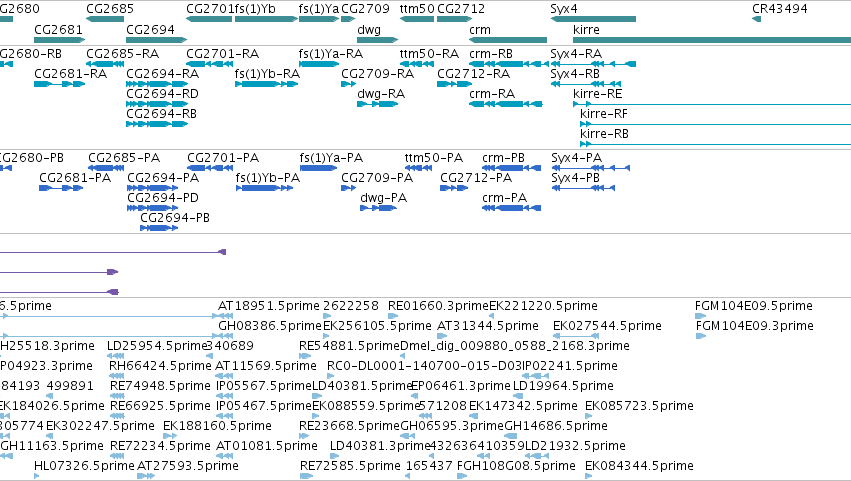Click protein label 'CG2701-PA'
The height and width of the screenshot is (481, 851).
(223, 158)
